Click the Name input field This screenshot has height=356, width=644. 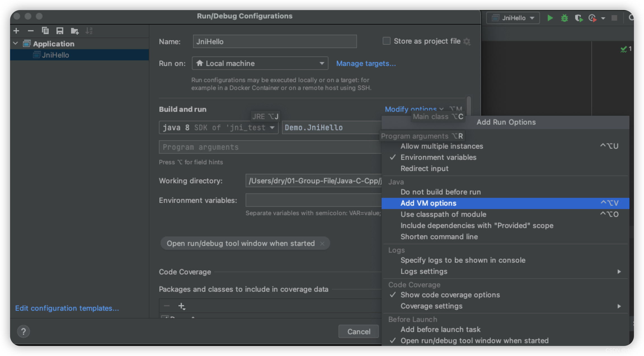click(x=275, y=41)
